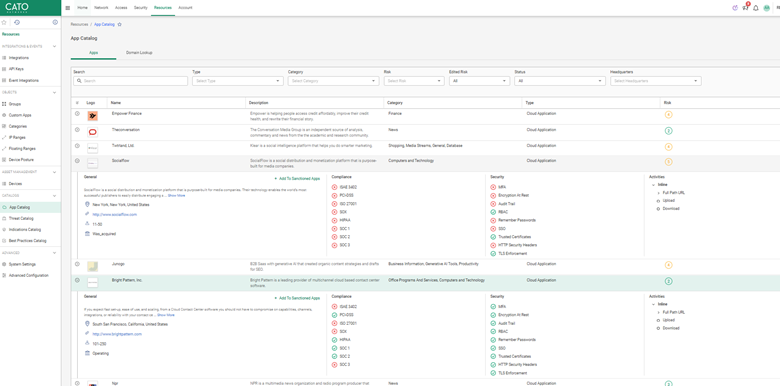This screenshot has height=386, width=780.
Task: Select the Apps tab
Action: click(94, 52)
